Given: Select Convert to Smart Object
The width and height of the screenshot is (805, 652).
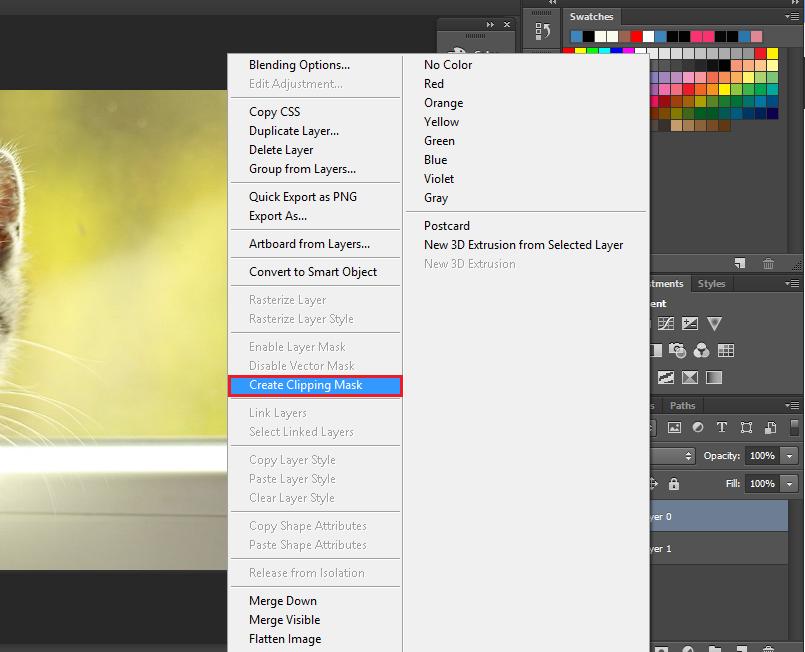Looking at the screenshot, I should tap(313, 272).
